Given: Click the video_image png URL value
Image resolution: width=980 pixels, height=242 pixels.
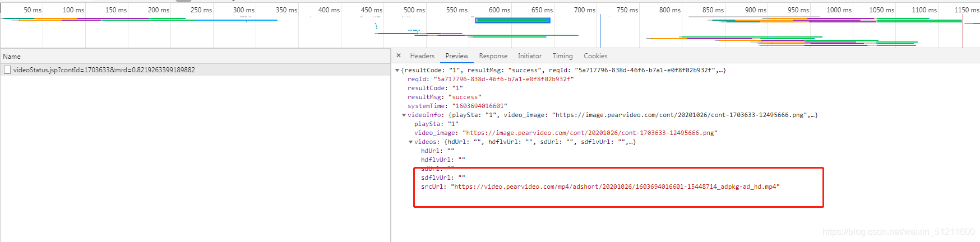Looking at the screenshot, I should click(590, 133).
